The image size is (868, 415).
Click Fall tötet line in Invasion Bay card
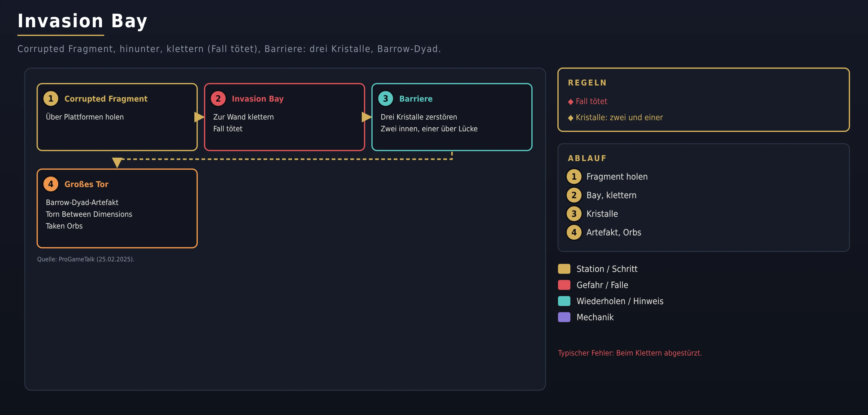tap(228, 129)
